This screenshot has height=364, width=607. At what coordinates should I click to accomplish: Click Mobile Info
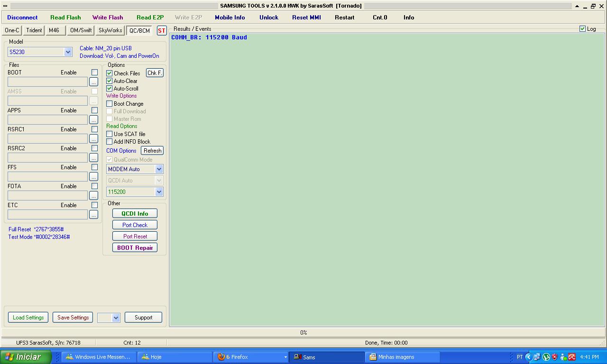point(230,18)
